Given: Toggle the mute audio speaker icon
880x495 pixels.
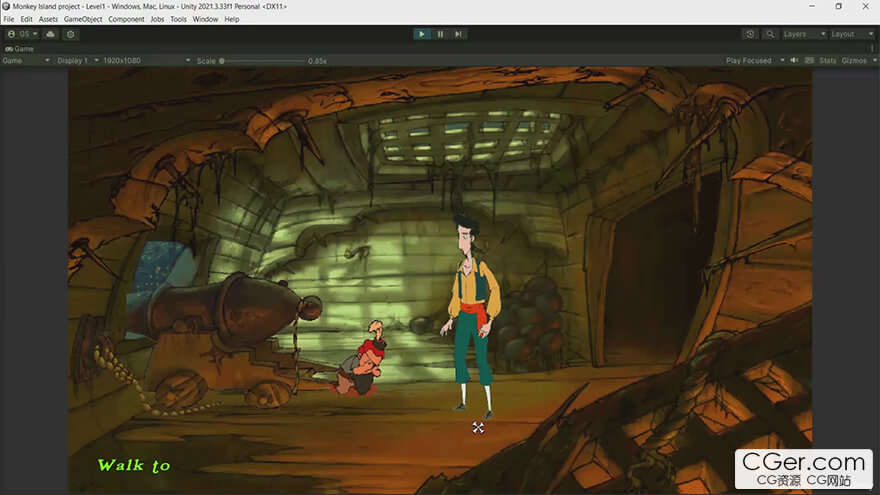Looking at the screenshot, I should point(794,61).
